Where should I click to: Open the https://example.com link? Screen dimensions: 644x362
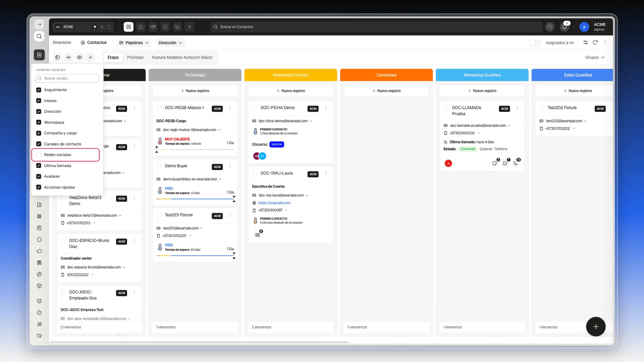[274, 203]
